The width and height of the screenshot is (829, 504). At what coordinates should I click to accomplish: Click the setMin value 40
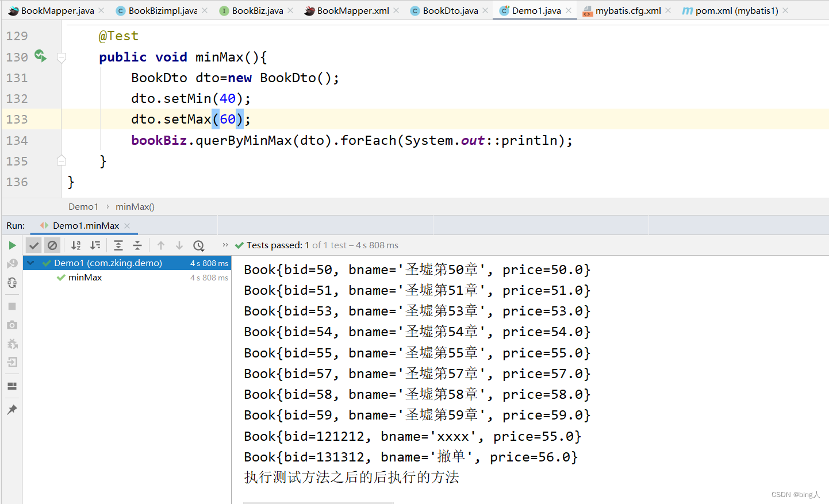click(228, 98)
